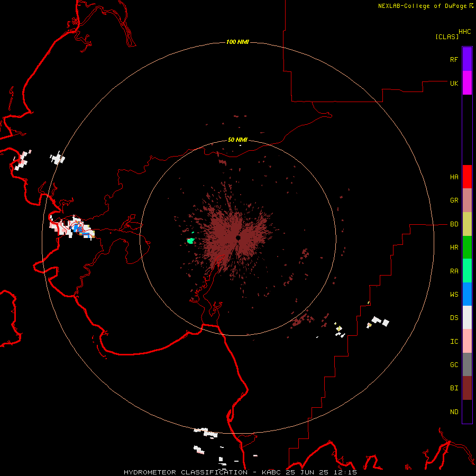Click the "100 NMI" range ring label
This screenshot has width=476, height=476.
tap(237, 42)
